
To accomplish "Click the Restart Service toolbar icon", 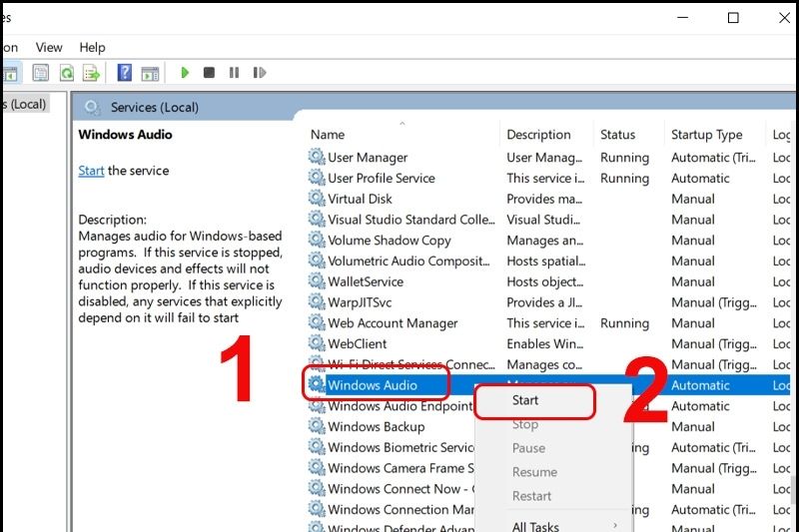I will (260, 73).
